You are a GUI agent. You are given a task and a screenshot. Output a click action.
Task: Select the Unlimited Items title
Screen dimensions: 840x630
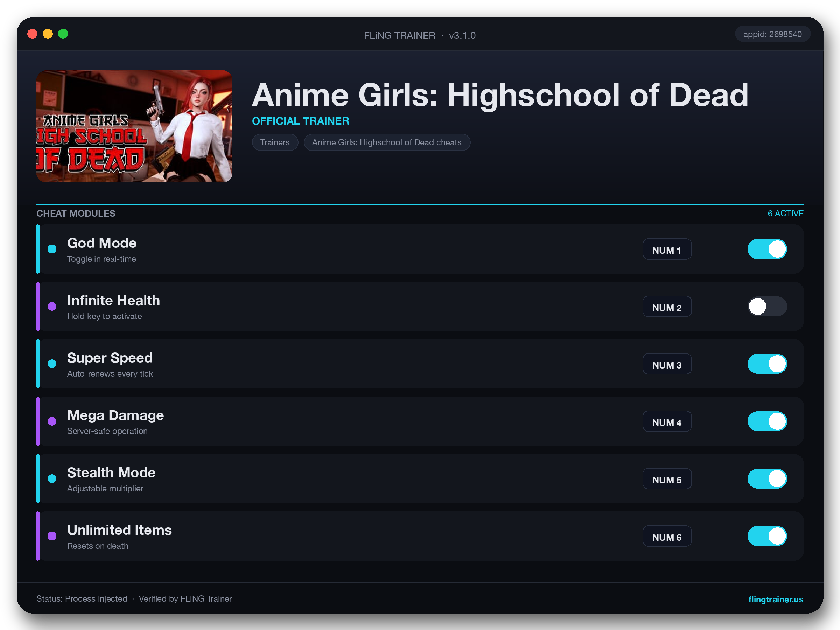[x=119, y=530]
